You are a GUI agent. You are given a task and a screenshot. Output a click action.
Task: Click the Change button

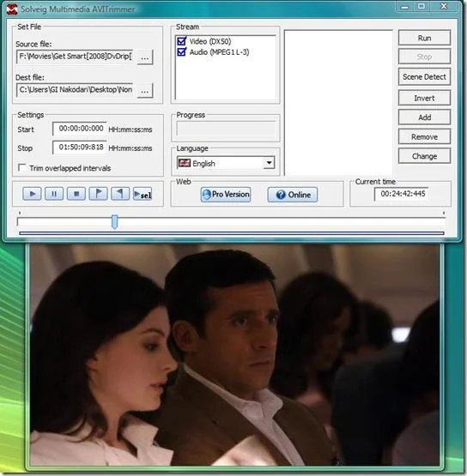tap(424, 156)
